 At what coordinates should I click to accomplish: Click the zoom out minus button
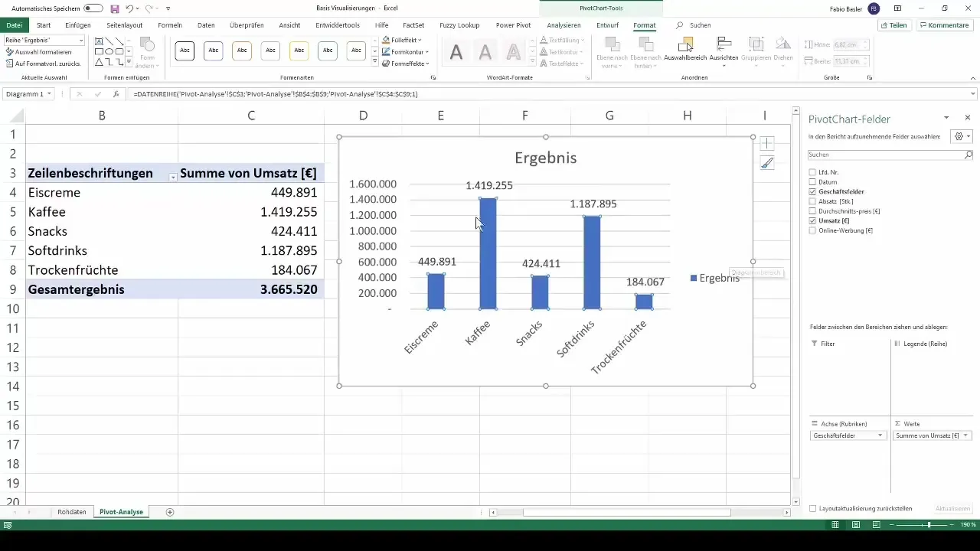tap(890, 525)
